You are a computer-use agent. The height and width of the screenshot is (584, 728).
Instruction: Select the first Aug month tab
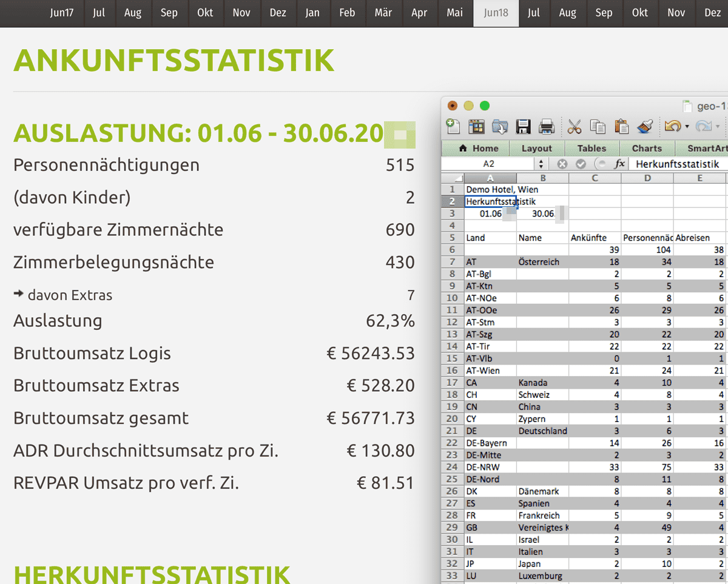pos(133,13)
